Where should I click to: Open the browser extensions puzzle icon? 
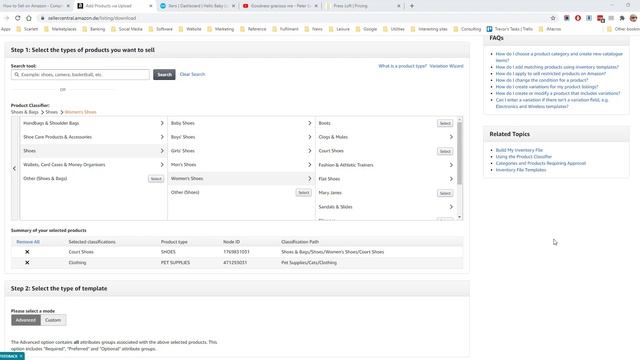tap(622, 18)
